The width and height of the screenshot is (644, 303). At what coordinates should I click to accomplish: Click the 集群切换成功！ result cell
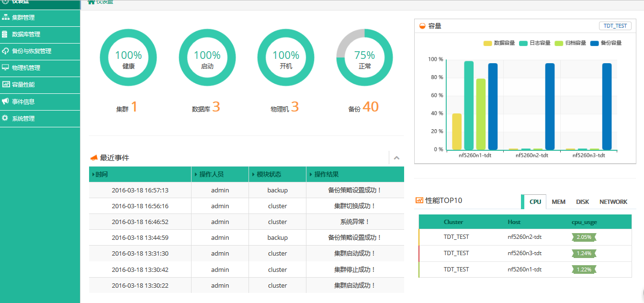click(355, 206)
